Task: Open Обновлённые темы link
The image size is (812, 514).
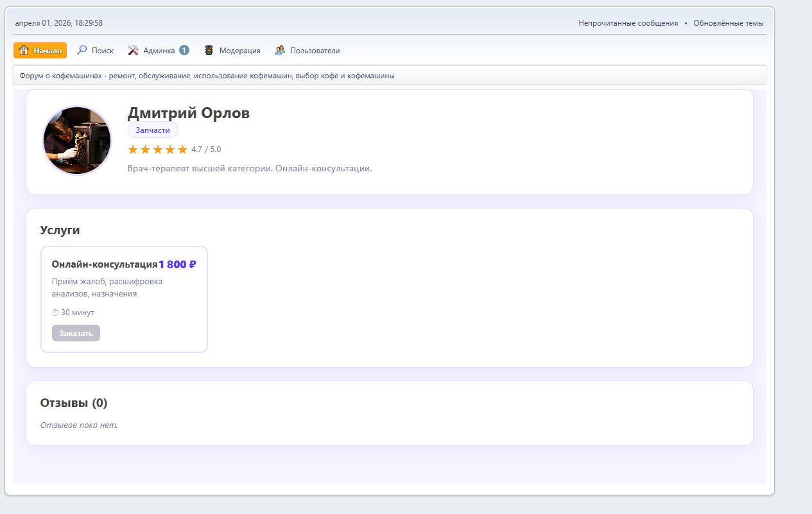Action: [x=728, y=23]
